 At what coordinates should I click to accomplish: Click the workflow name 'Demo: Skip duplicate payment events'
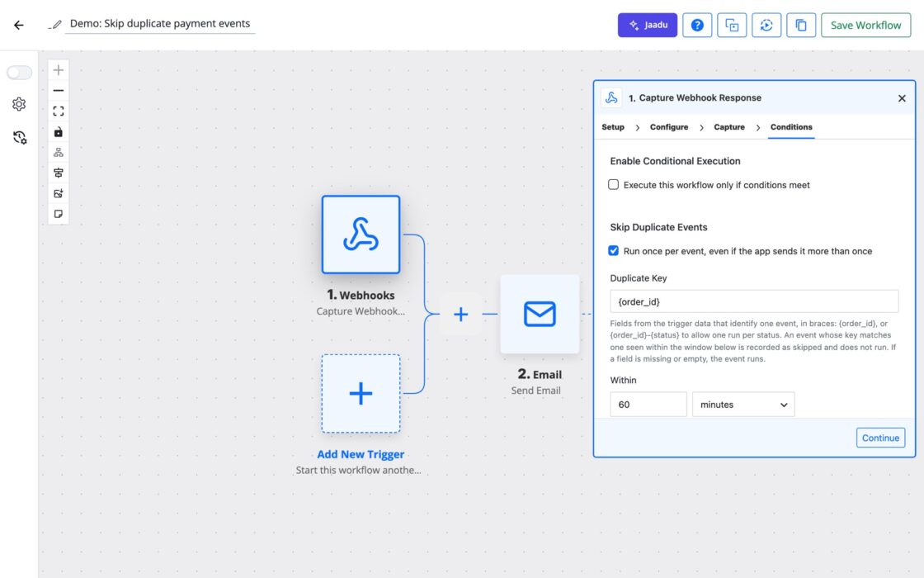point(160,24)
